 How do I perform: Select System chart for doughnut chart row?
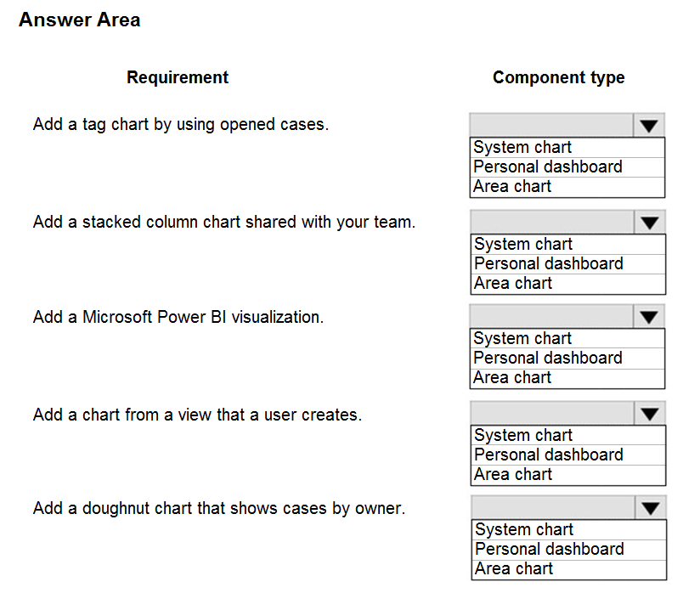click(x=524, y=529)
